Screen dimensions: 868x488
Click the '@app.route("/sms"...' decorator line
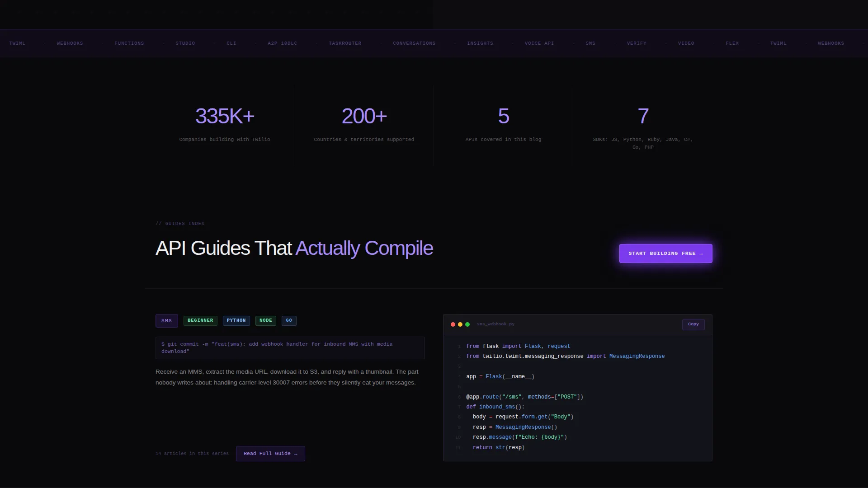524,397
